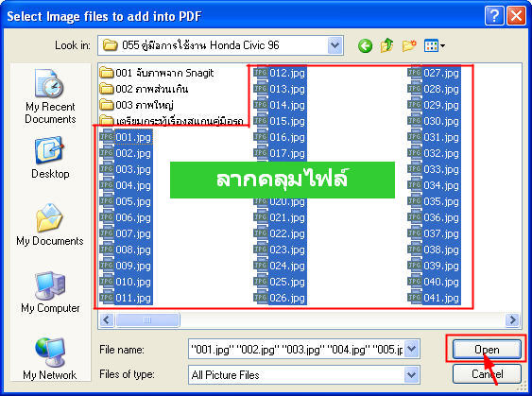The image size is (532, 396).
Task: Select file 032.jpg
Action: [x=434, y=153]
